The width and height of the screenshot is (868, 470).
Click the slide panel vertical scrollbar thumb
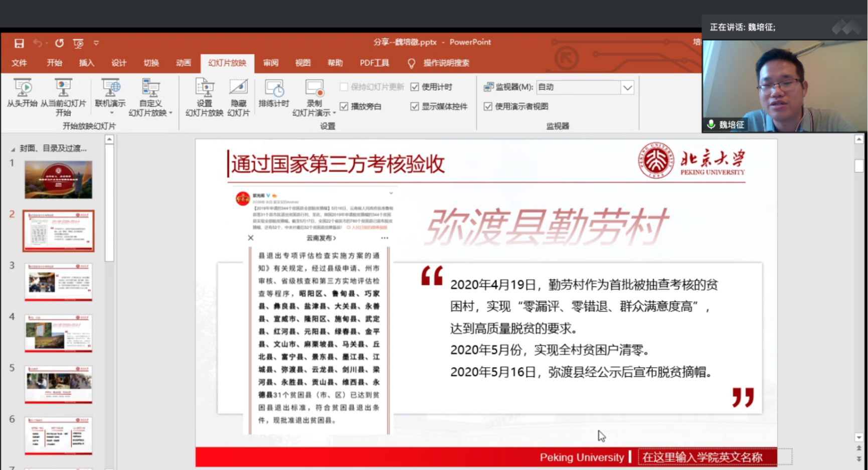tap(109, 201)
